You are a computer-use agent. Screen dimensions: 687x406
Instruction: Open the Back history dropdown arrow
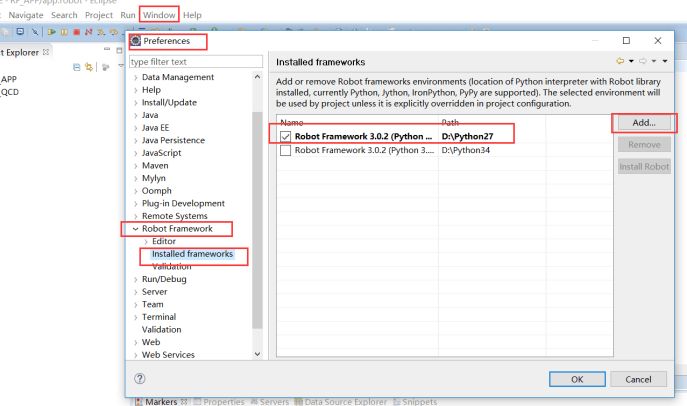(x=631, y=61)
